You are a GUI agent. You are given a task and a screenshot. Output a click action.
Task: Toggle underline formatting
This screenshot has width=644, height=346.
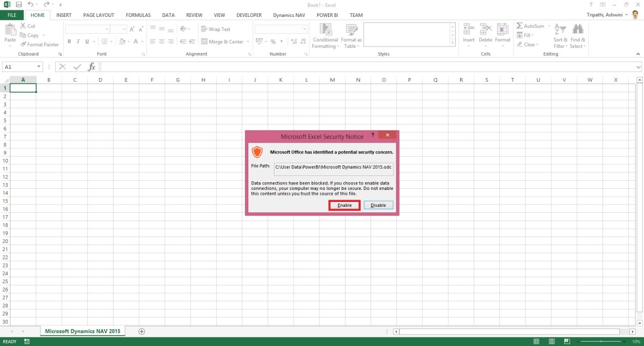(x=86, y=41)
